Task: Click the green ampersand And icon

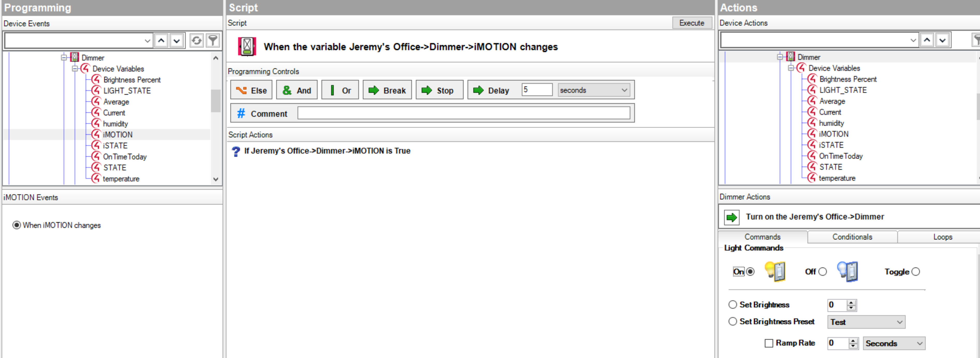Action: [287, 90]
